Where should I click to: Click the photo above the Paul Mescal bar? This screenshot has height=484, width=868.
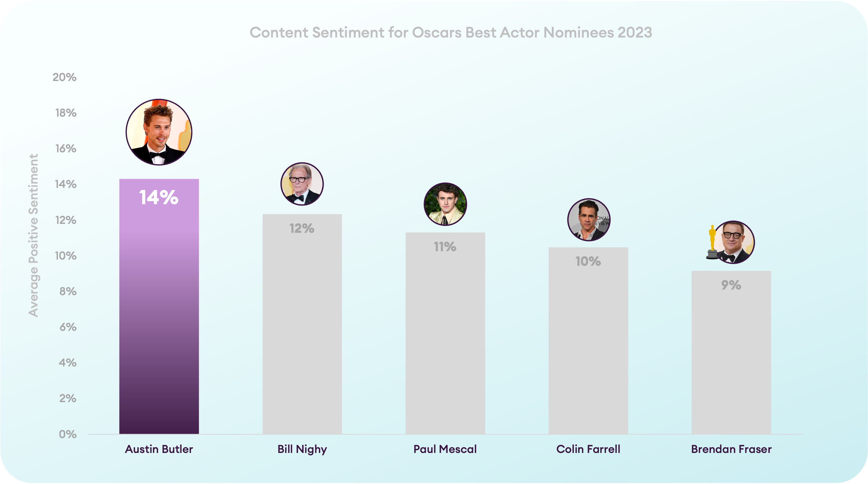pos(445,204)
